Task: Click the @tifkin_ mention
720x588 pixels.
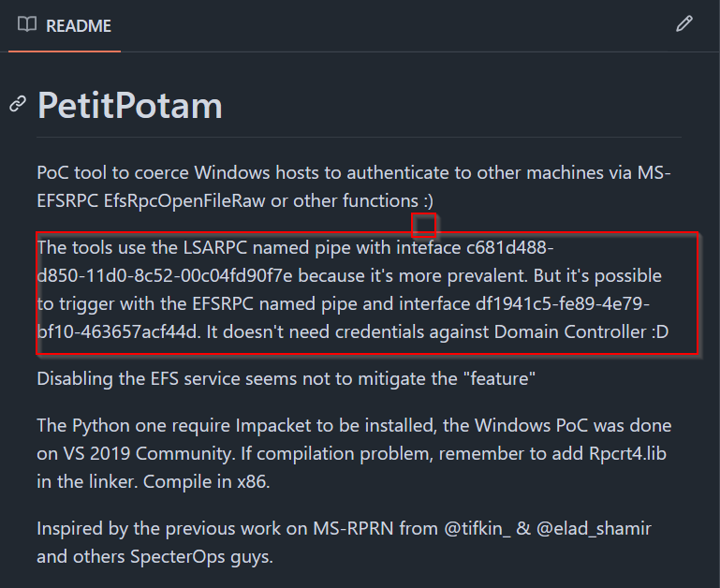Action: pos(478,529)
